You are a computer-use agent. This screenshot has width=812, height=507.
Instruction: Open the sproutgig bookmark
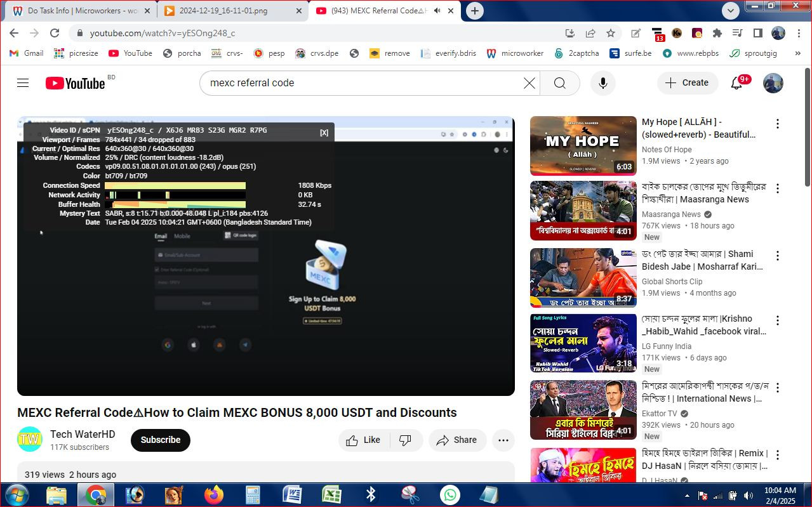coord(754,53)
